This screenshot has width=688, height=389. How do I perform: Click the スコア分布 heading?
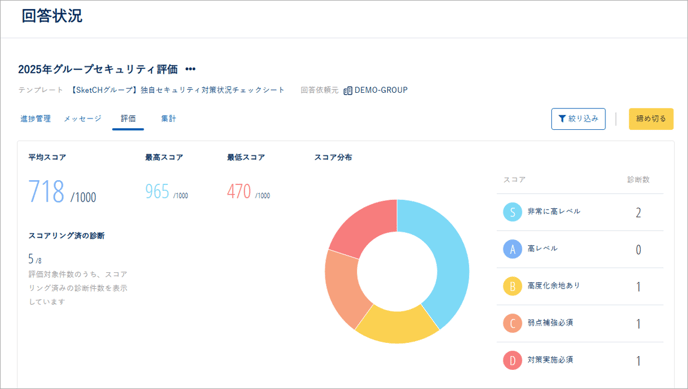(333, 157)
